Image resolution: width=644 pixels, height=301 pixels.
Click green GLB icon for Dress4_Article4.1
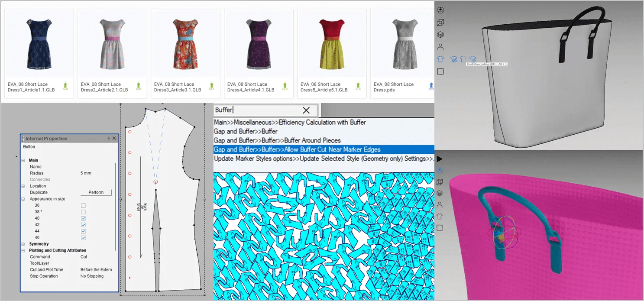pyautogui.click(x=285, y=86)
